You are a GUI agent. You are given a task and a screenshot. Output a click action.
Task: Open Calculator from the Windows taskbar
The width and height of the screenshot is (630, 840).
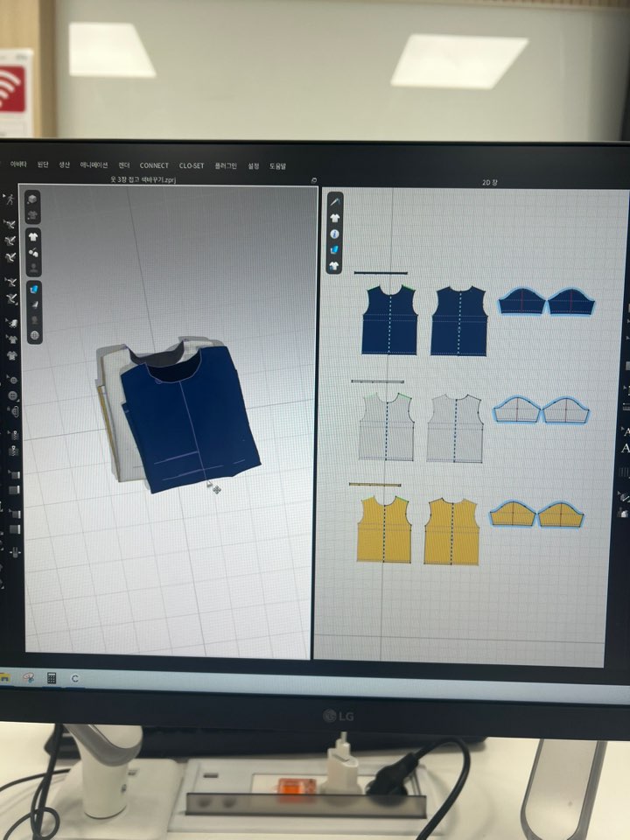pos(52,677)
